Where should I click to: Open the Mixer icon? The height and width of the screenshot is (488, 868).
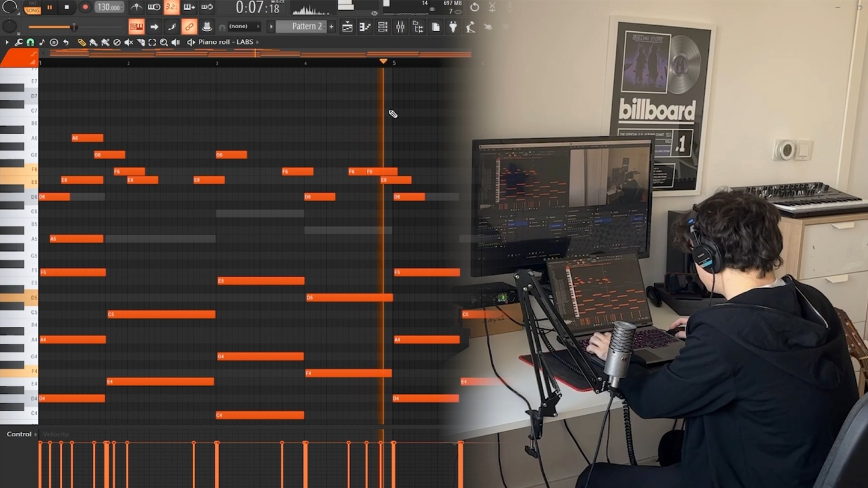pos(400,26)
